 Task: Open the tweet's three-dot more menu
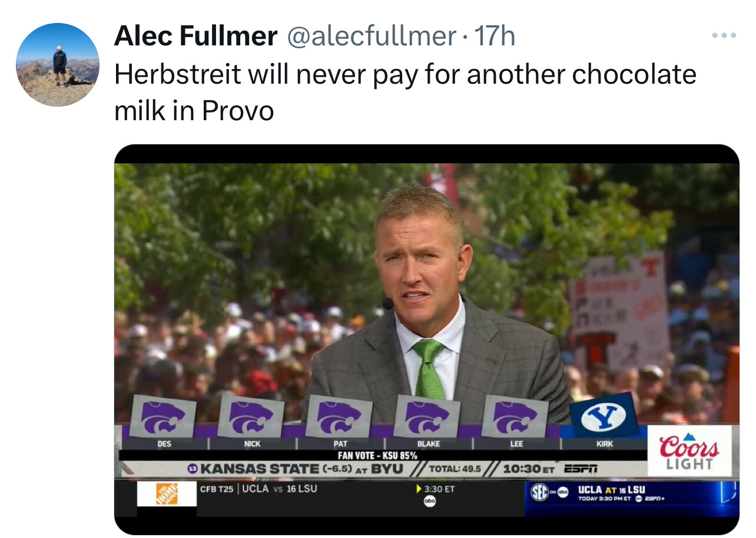coord(724,36)
